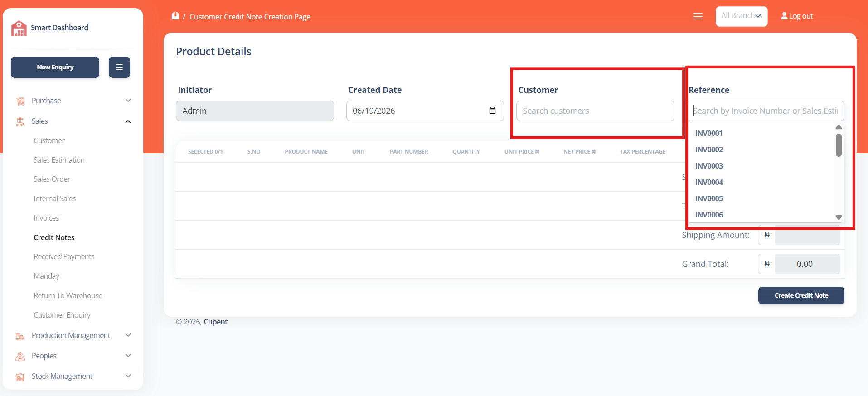The image size is (868, 396).
Task: Click the PART NUMBER column header
Action: click(x=409, y=152)
